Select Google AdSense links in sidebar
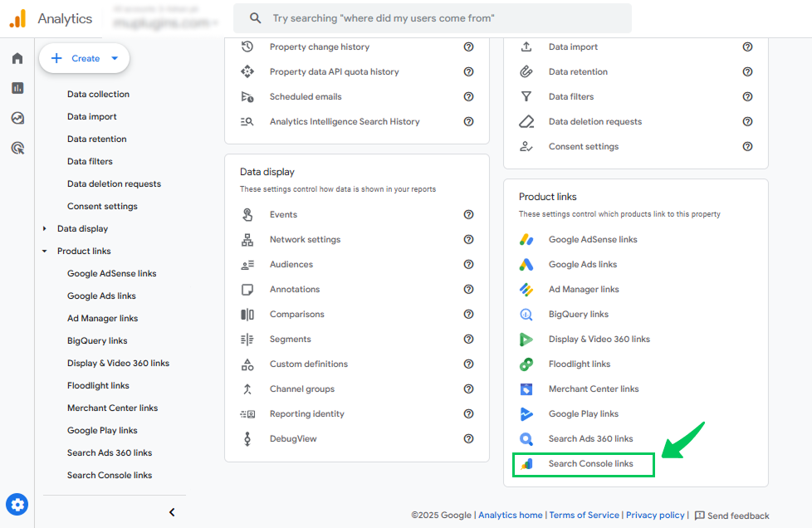This screenshot has height=528, width=812. tap(112, 273)
